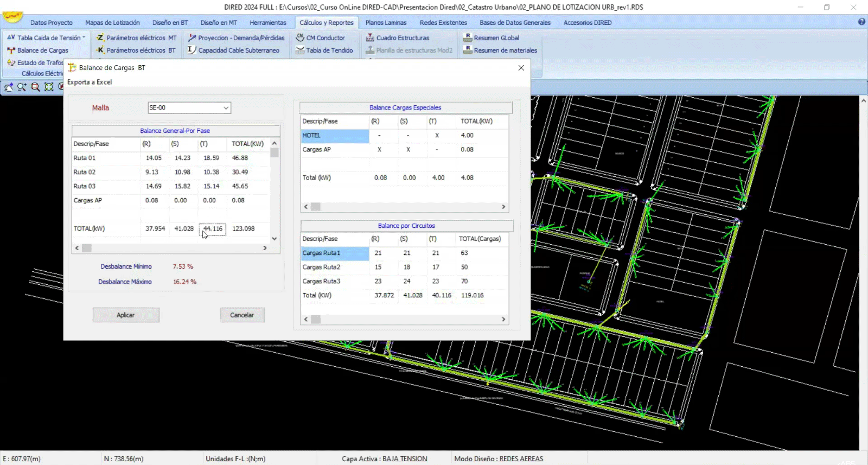Expand Tabla Caida de Tensión dropdown arrow
Image resolution: width=868 pixels, height=465 pixels.
(x=84, y=37)
